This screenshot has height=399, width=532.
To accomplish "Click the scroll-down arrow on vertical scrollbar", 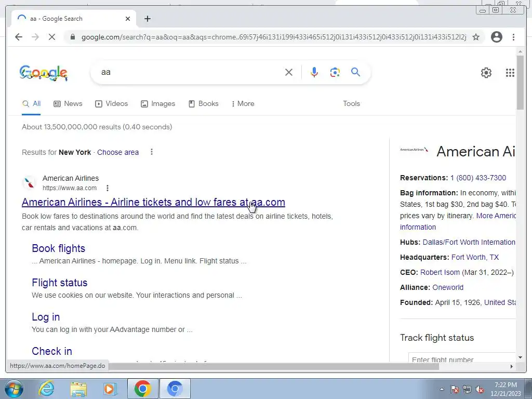I will (520, 357).
